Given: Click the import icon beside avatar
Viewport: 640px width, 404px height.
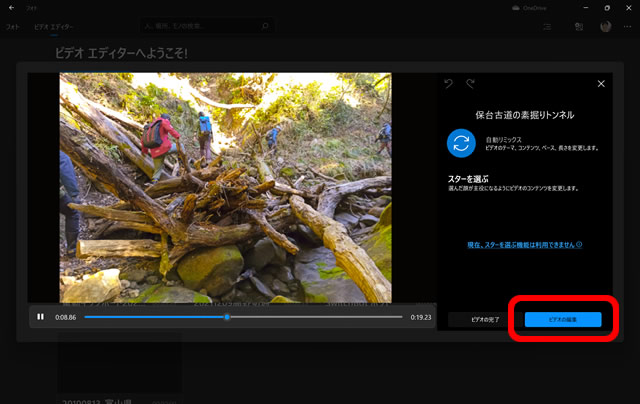Looking at the screenshot, I should (578, 27).
